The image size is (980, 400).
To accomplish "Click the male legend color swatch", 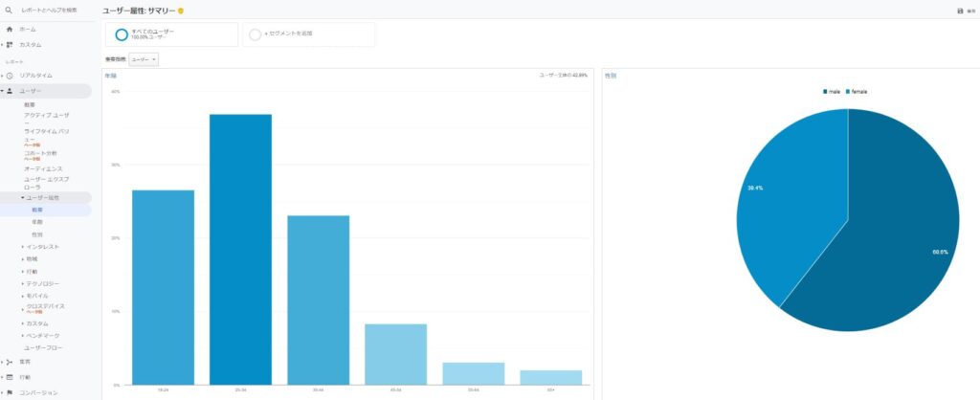I will [826, 92].
